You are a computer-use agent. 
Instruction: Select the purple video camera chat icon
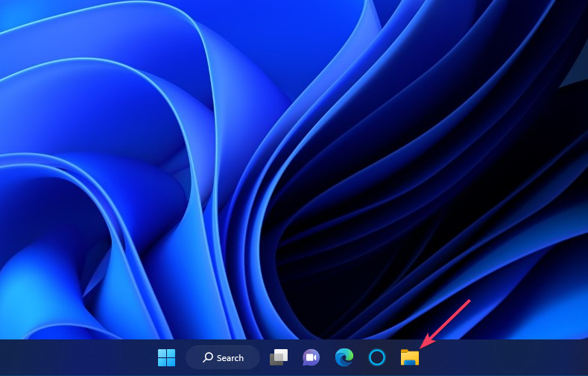[311, 357]
